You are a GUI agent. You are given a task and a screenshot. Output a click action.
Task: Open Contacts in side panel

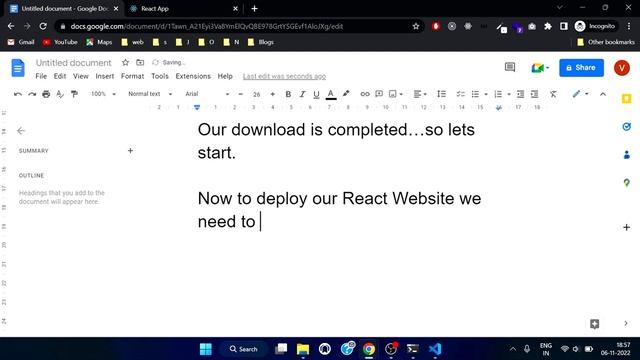click(627, 155)
